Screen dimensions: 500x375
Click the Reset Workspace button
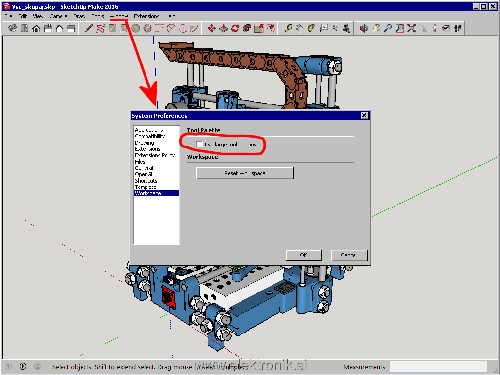(245, 173)
